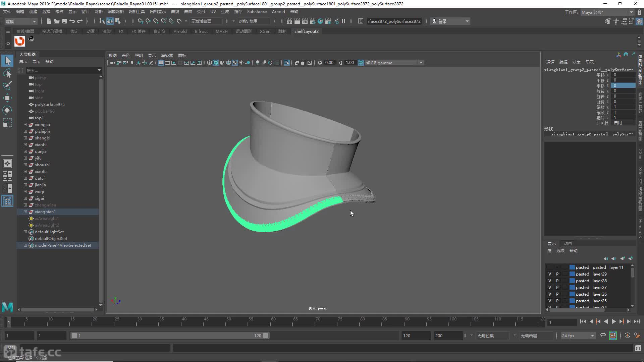Toggle visibility V of layer26
This screenshot has width=644, height=362.
point(550,294)
